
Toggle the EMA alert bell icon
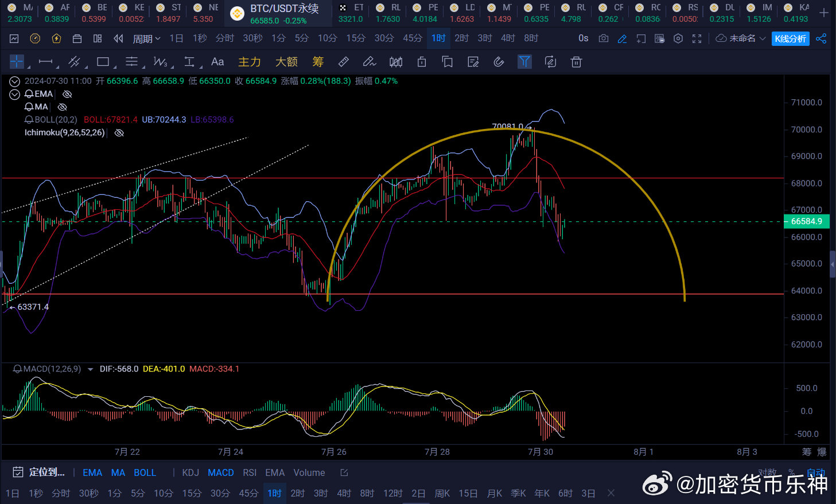click(x=29, y=94)
